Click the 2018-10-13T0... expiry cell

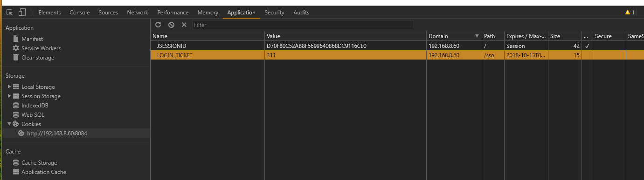click(x=526, y=55)
